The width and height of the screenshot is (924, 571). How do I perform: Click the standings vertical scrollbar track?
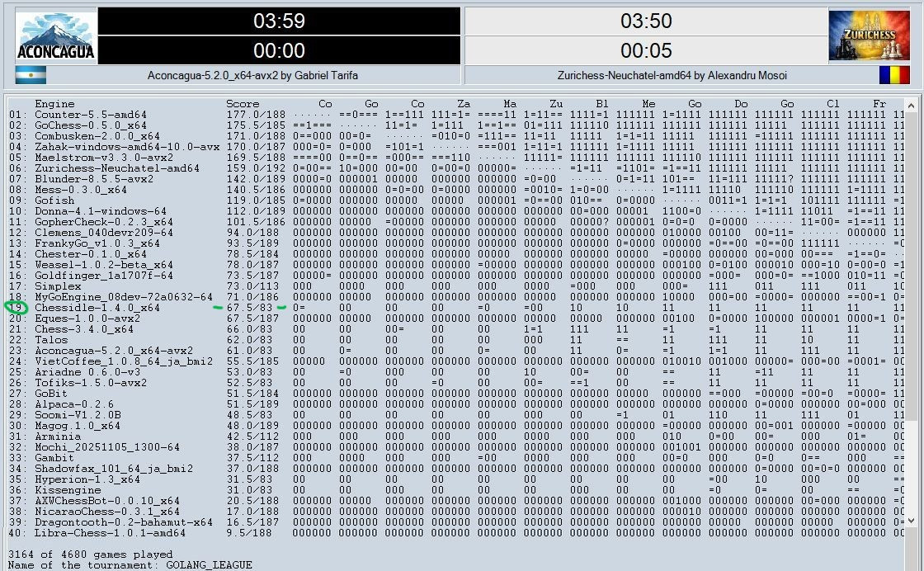pyautogui.click(x=911, y=314)
